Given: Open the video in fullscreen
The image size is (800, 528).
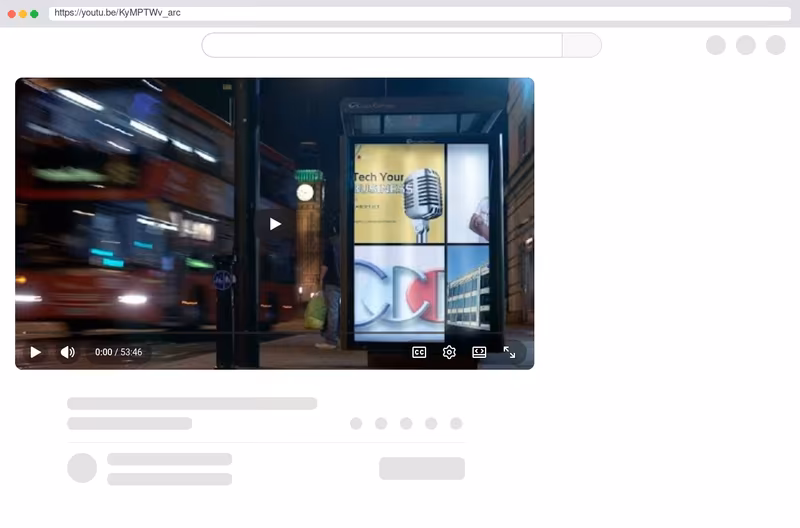Looking at the screenshot, I should [509, 353].
